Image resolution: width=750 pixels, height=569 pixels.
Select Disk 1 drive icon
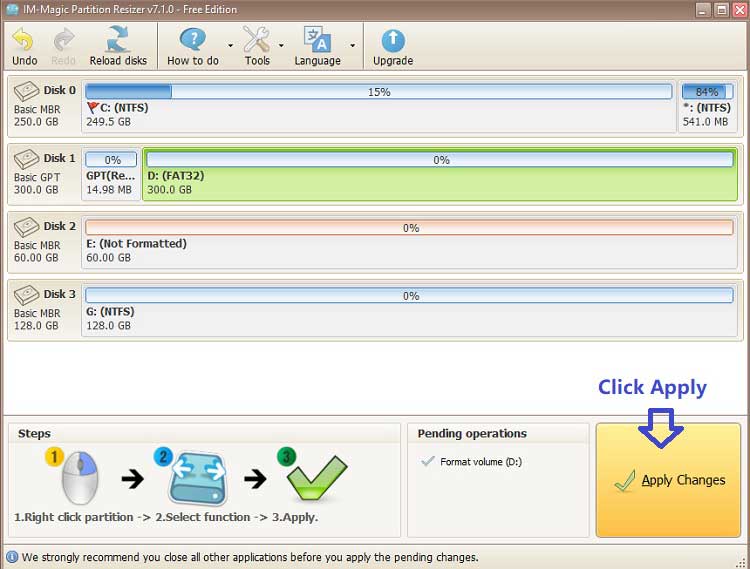click(x=26, y=158)
